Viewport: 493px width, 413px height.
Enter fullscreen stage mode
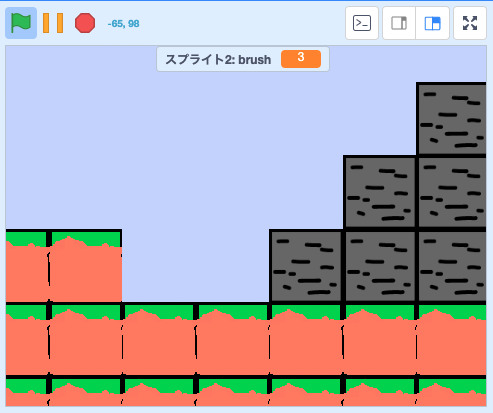(x=470, y=23)
